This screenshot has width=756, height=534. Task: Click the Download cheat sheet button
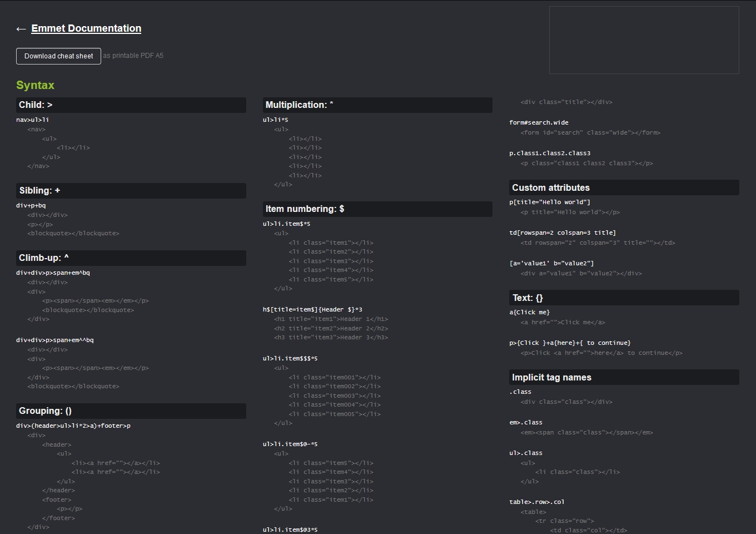(x=58, y=56)
